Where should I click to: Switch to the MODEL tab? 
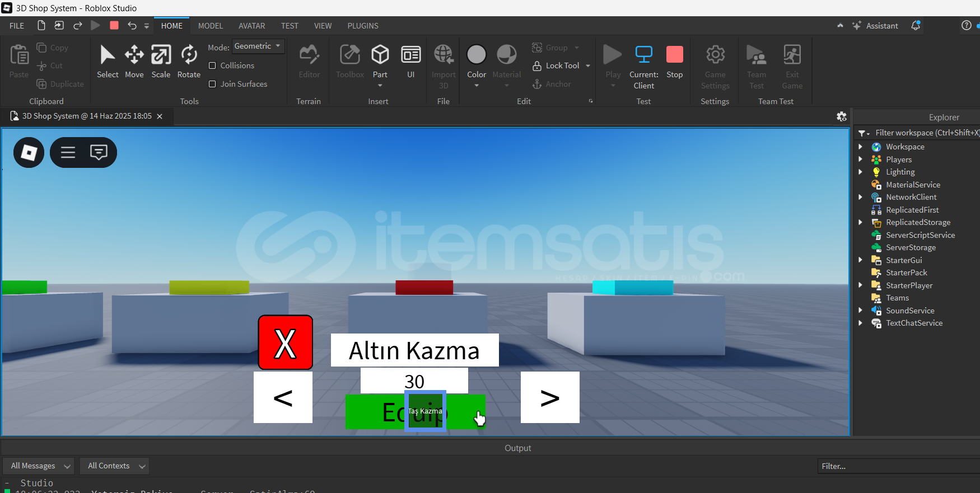(x=211, y=26)
